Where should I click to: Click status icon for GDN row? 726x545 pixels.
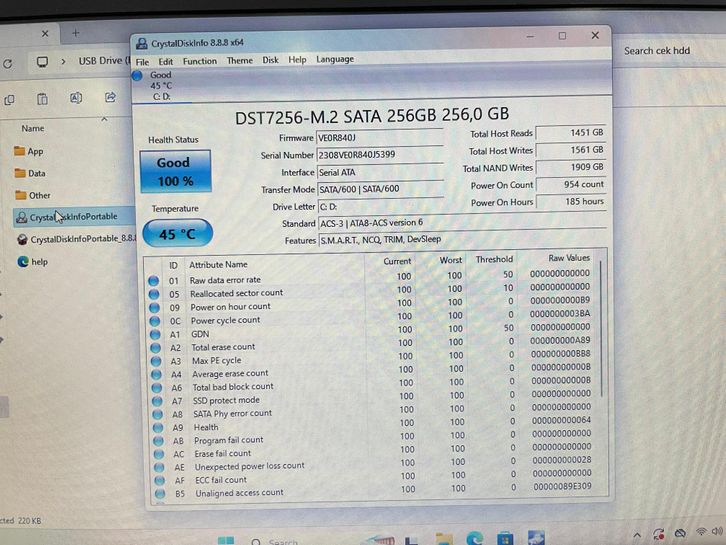155,334
